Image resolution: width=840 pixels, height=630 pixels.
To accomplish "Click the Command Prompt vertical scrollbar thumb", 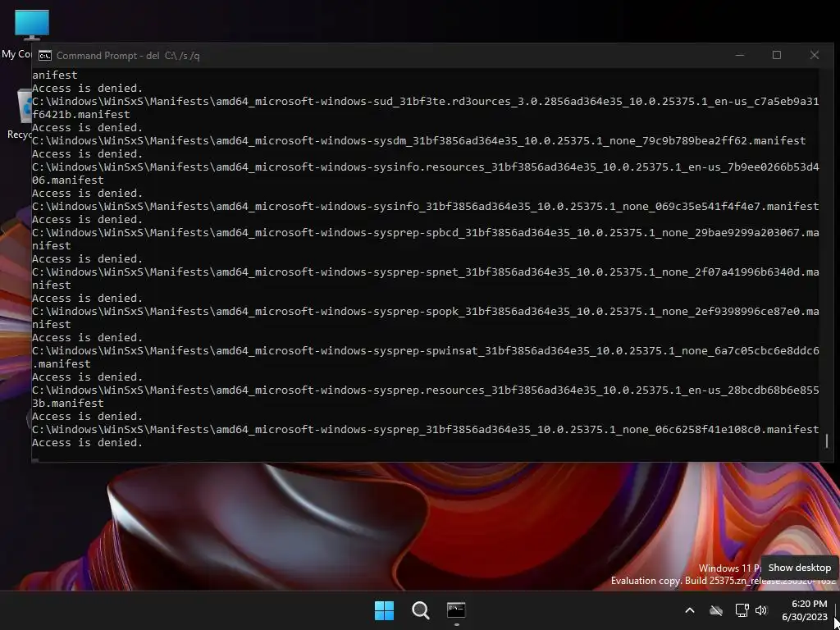I will tap(827, 441).
